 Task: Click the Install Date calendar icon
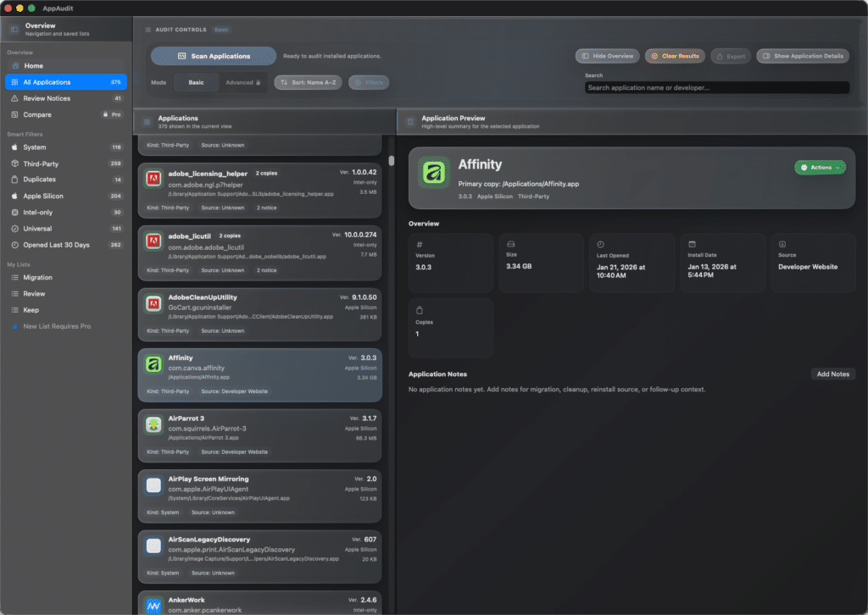[x=692, y=244]
